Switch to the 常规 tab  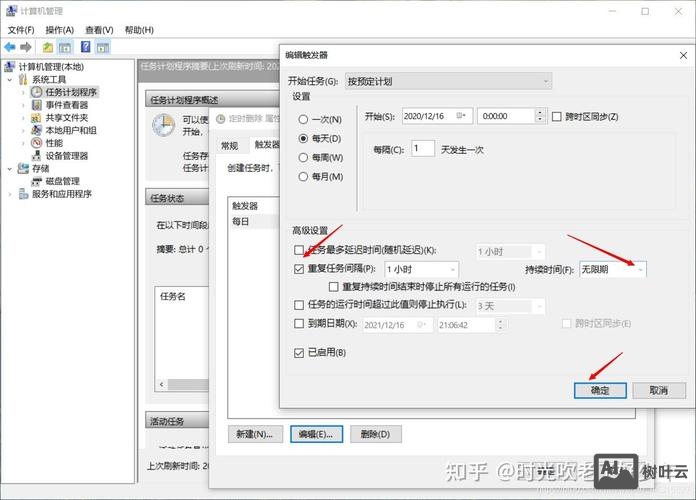click(229, 146)
